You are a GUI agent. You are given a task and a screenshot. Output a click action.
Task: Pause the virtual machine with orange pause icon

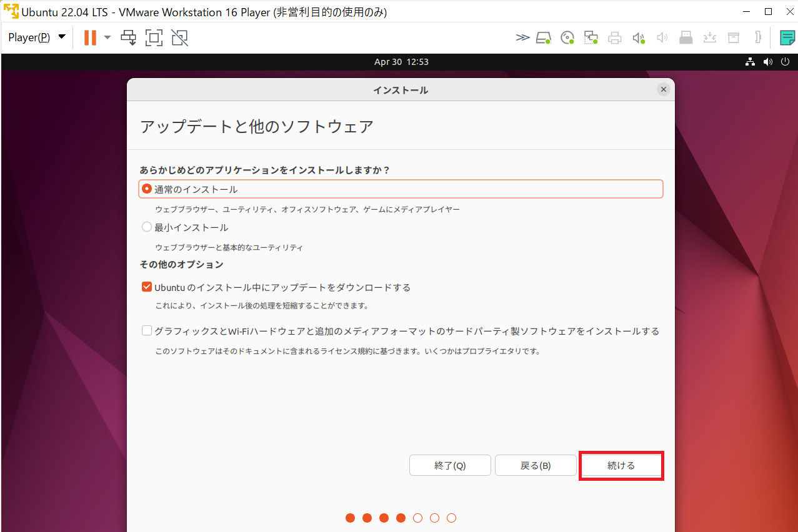(90, 37)
